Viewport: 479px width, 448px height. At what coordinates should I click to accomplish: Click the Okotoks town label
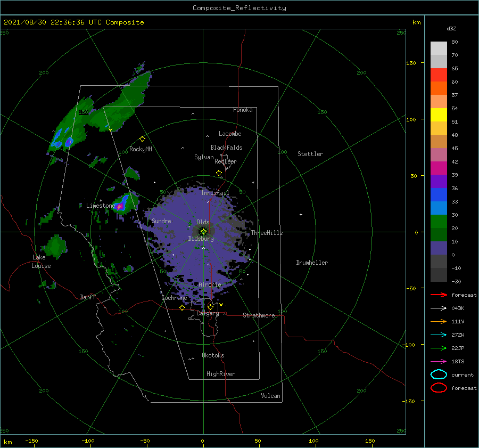pos(213,355)
